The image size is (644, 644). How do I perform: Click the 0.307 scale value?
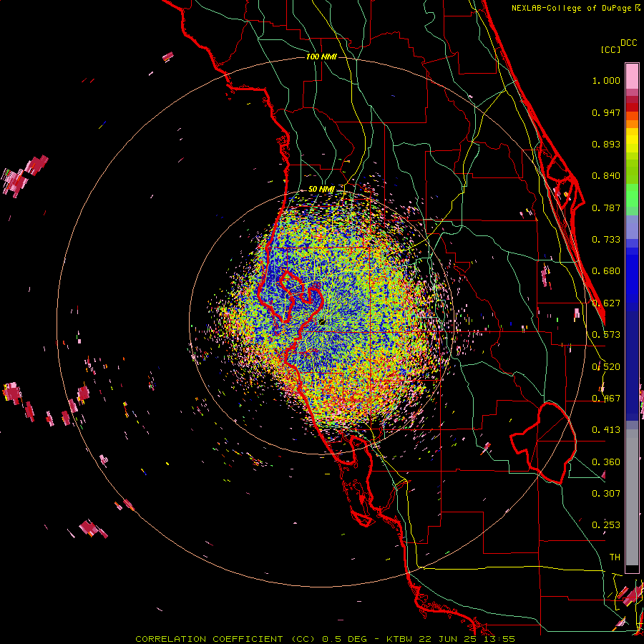coord(606,493)
